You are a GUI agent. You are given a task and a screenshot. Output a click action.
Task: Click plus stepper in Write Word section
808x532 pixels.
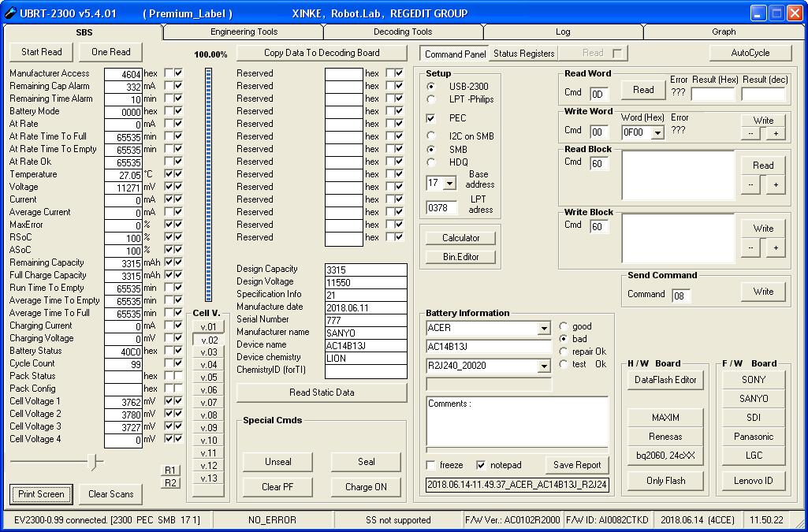pos(776,134)
